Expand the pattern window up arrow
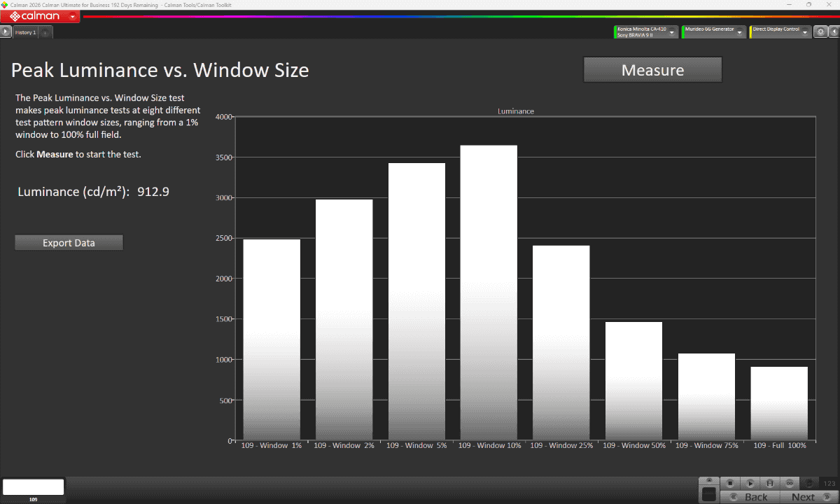This screenshot has height=504, width=840. point(709,480)
